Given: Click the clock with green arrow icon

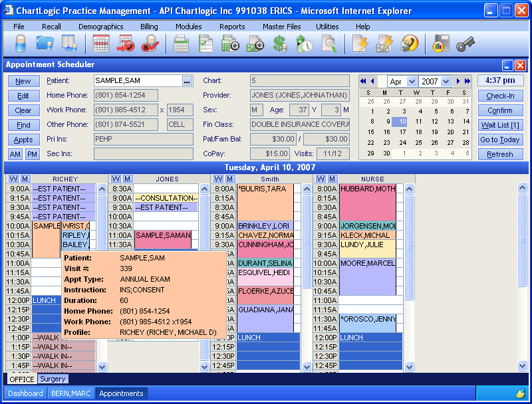Looking at the screenshot, I should pos(305,44).
